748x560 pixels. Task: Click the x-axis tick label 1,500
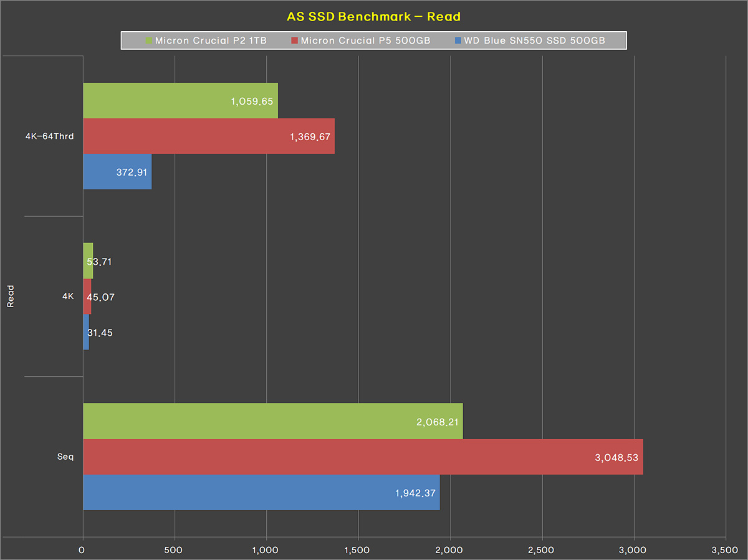(358, 550)
